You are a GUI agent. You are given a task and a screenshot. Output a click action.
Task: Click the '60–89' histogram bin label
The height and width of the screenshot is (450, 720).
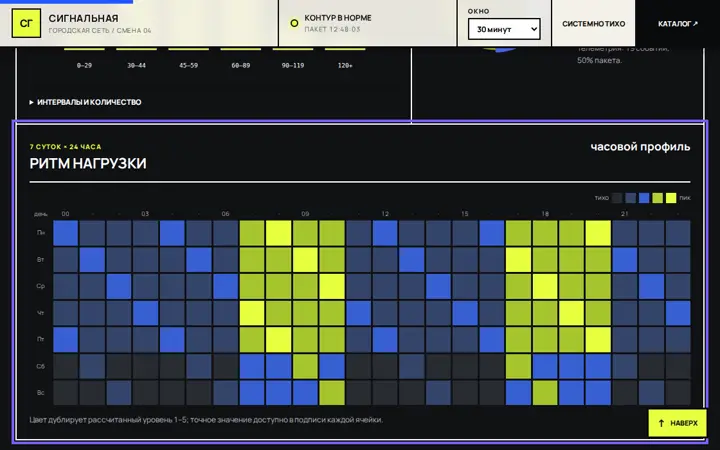tap(241, 66)
